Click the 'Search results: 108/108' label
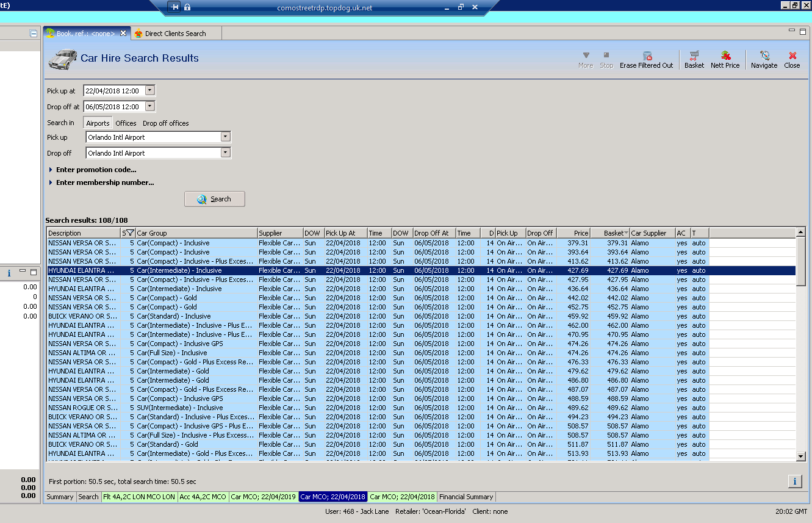 click(x=87, y=220)
